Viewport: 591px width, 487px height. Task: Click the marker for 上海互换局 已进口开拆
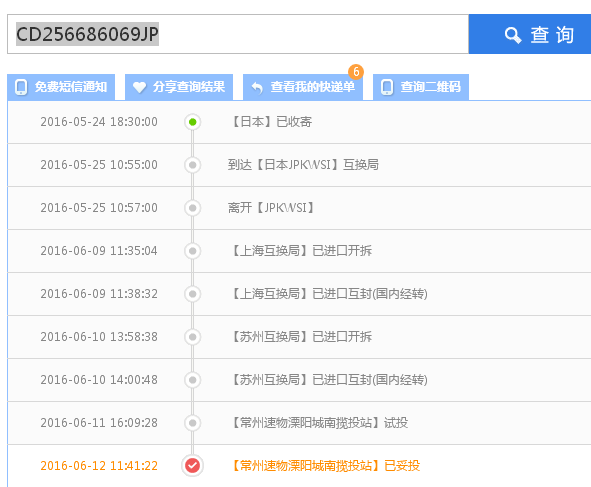click(193, 251)
